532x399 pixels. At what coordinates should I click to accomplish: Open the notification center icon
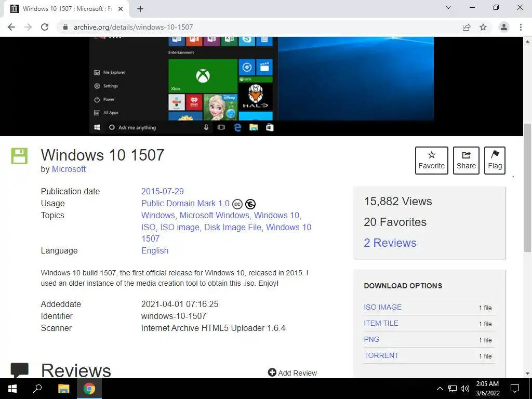tap(515, 389)
